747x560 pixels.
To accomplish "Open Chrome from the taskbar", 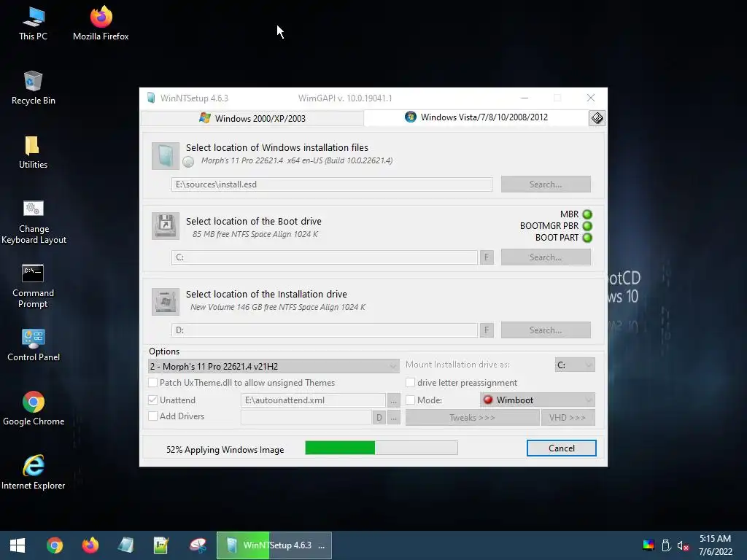I will coord(54,545).
